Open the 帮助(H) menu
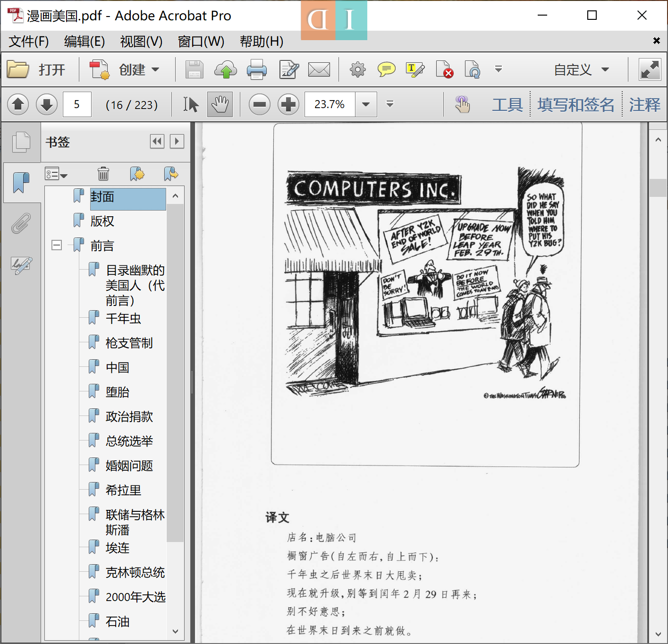 point(262,42)
